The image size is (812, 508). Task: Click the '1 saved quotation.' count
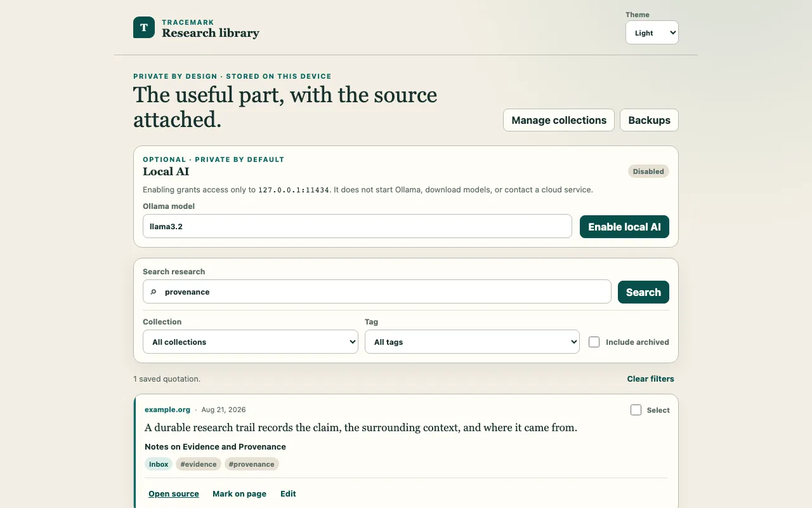(x=167, y=378)
